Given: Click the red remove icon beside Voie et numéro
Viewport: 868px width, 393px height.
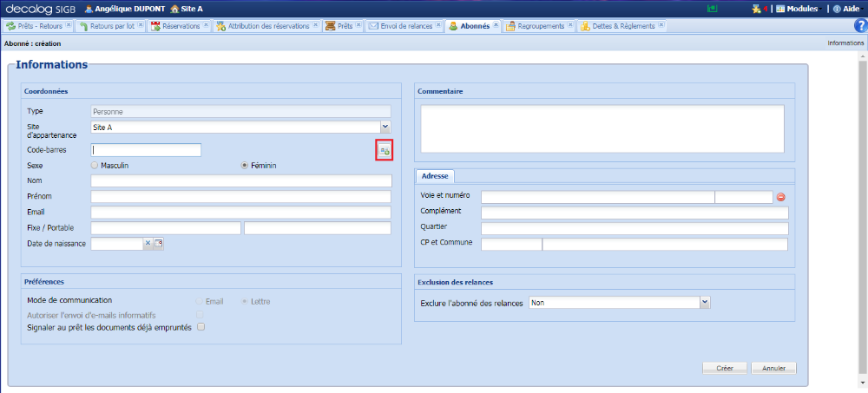Looking at the screenshot, I should pos(780,197).
